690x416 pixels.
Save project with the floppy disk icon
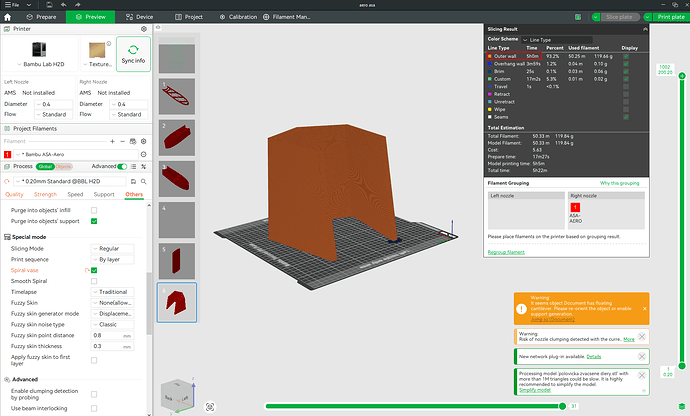click(x=49, y=5)
